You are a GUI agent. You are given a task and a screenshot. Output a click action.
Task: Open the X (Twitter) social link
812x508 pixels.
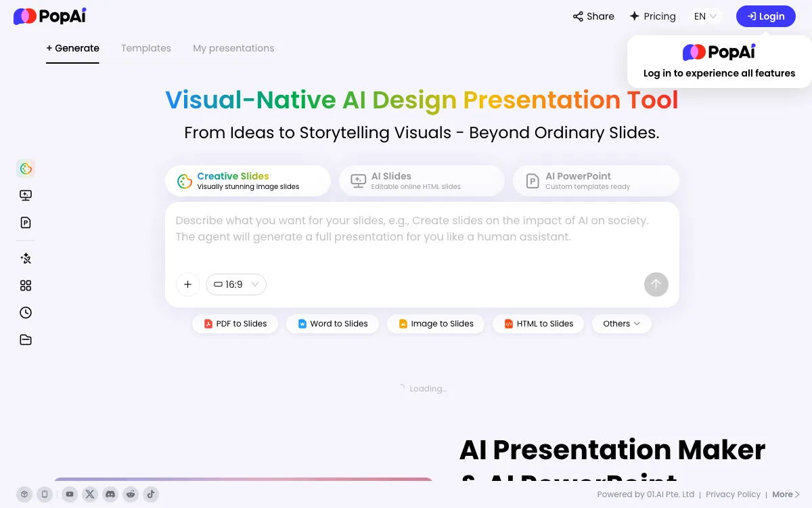(90, 494)
